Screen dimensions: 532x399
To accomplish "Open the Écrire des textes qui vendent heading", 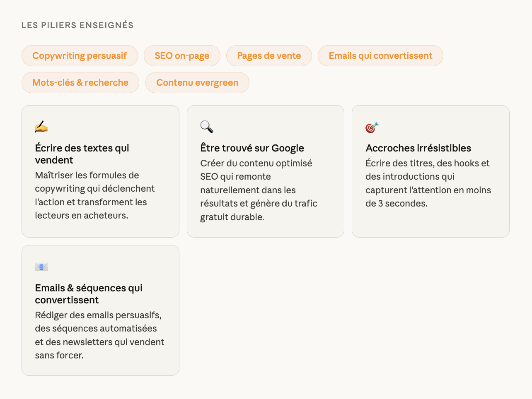I will 82,154.
